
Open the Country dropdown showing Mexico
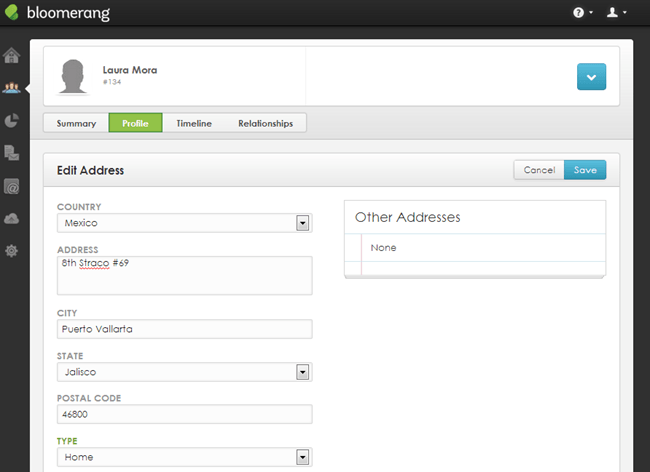coord(185,223)
